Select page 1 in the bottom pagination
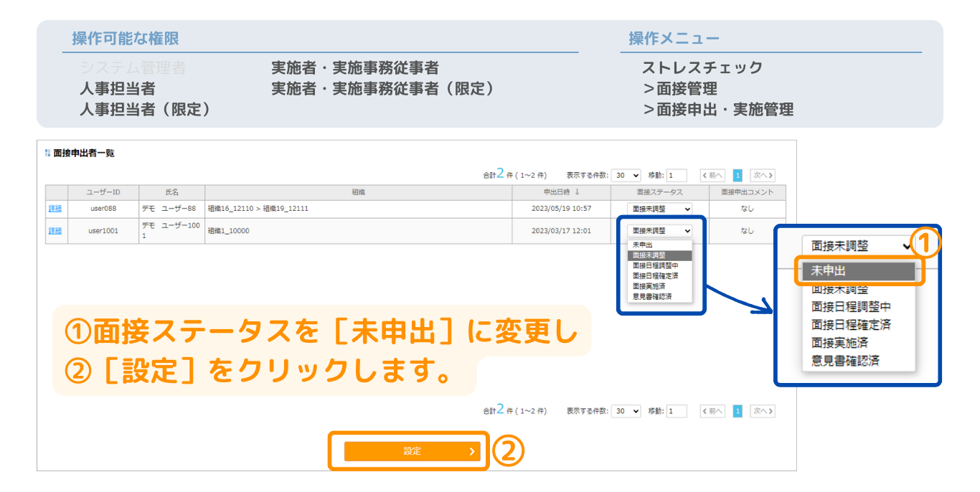This screenshot has height=492, width=980. point(738,412)
